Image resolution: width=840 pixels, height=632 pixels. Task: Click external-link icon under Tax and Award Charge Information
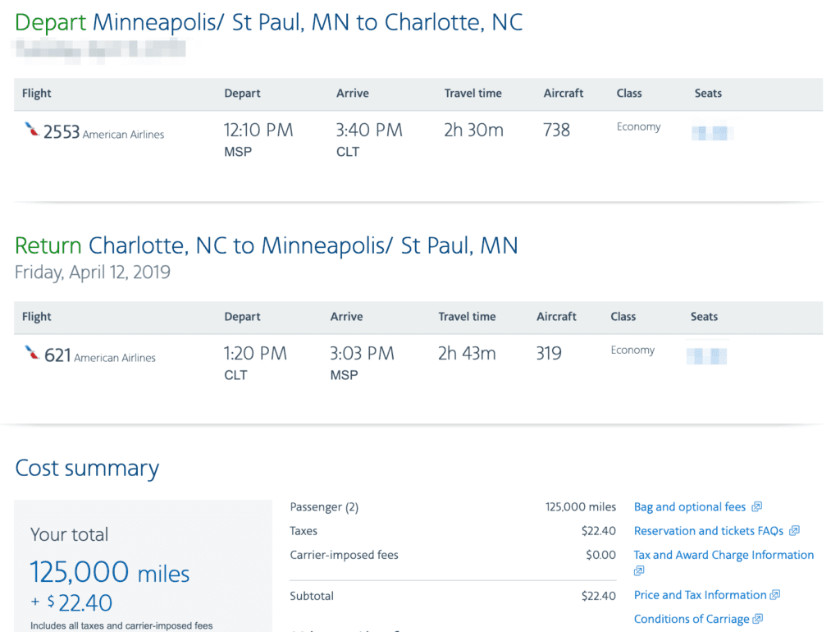click(x=639, y=570)
